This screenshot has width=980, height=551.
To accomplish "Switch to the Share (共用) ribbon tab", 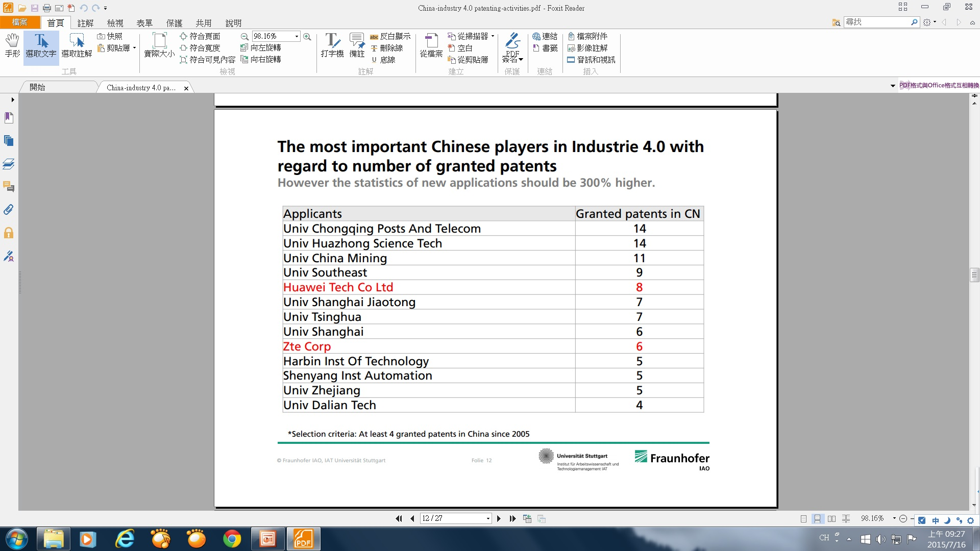I will pos(204,23).
